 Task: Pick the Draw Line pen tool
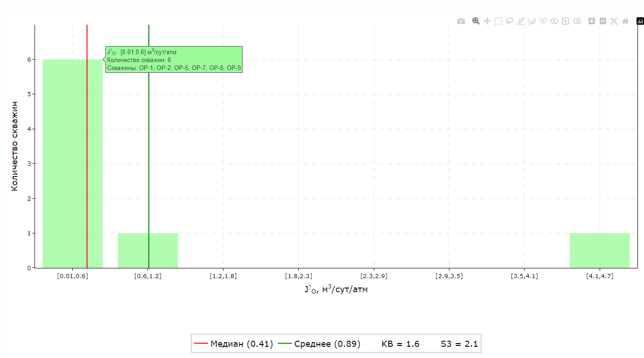[521, 21]
